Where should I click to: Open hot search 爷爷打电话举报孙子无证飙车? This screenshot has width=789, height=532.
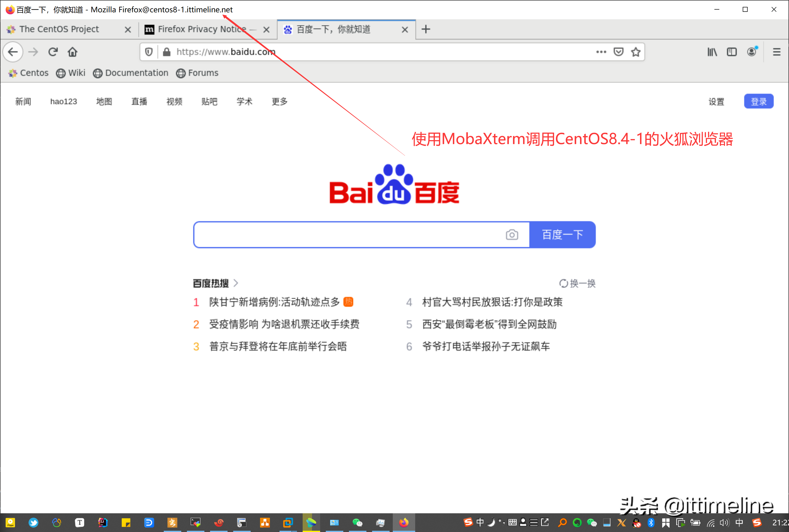point(486,346)
